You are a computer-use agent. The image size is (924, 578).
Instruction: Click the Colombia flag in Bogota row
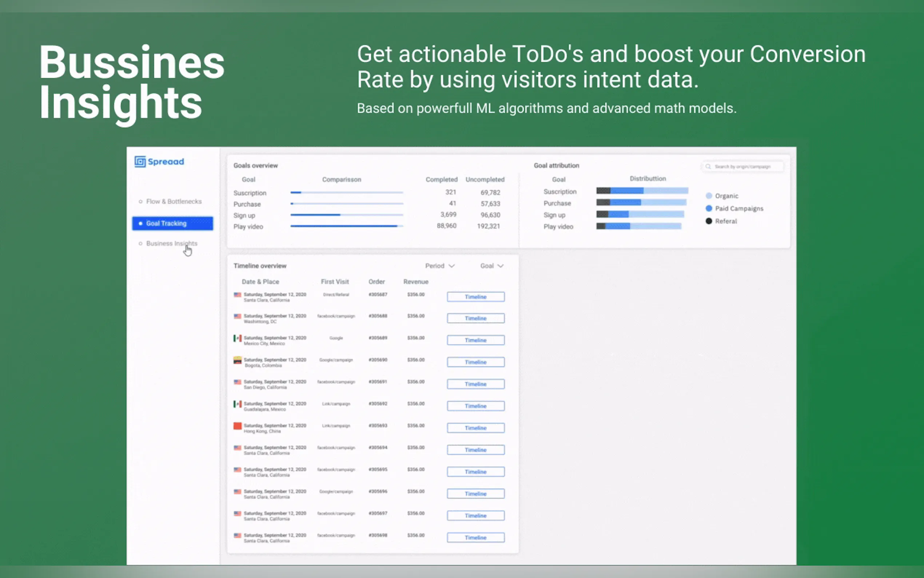[237, 360]
